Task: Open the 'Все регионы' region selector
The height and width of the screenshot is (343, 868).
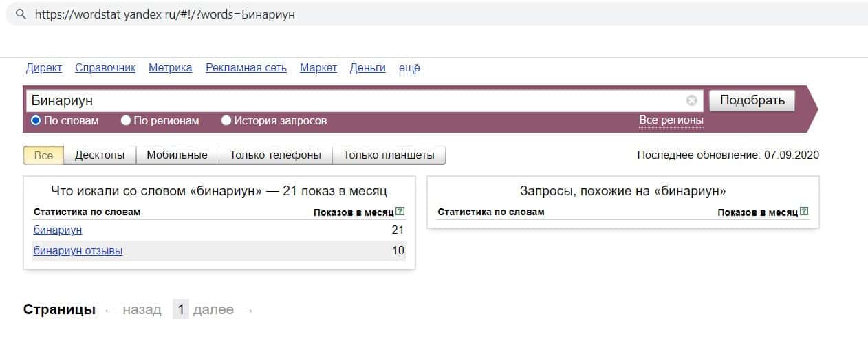Action: click(671, 120)
